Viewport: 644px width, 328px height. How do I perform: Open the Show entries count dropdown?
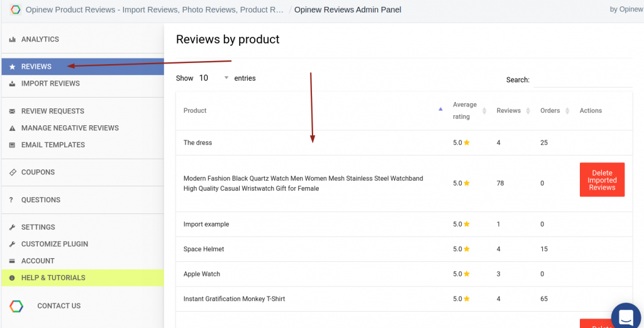[213, 77]
